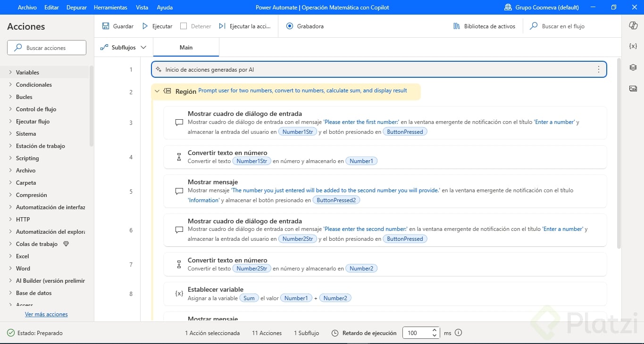Decrease execution delay with the down arrow
Image resolution: width=644 pixels, height=344 pixels.
(435, 336)
